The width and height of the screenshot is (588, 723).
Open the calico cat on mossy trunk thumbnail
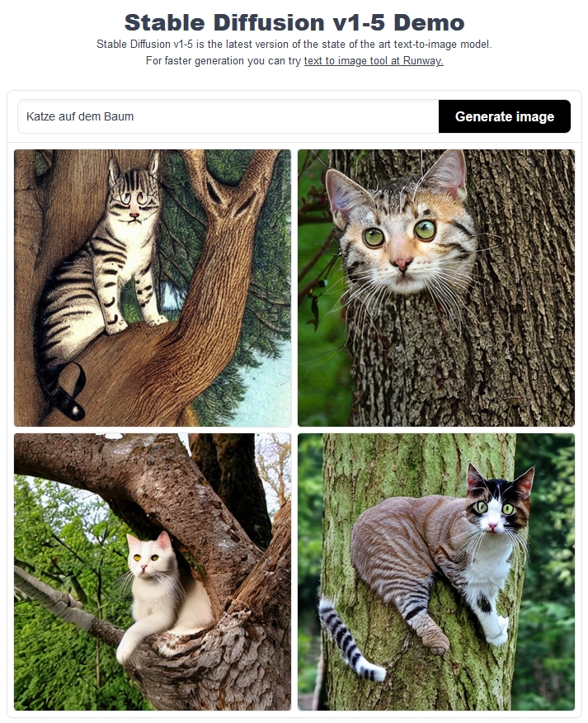pos(436,572)
